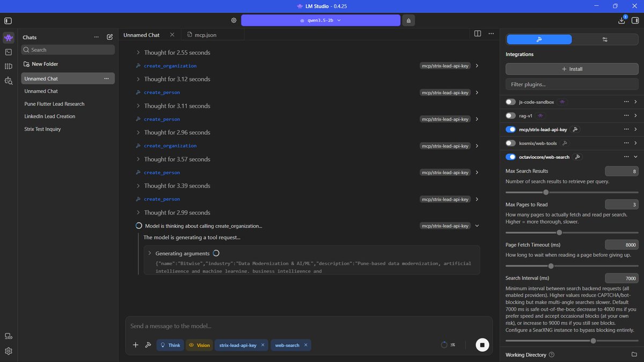
Task: Open the Developer terminal view icon
Action: point(8,52)
